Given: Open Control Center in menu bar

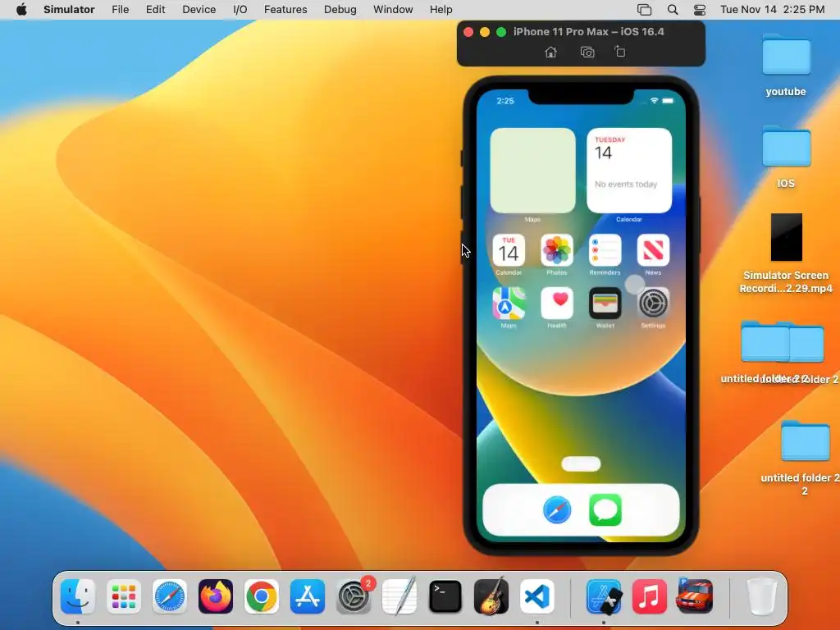Looking at the screenshot, I should (699, 10).
